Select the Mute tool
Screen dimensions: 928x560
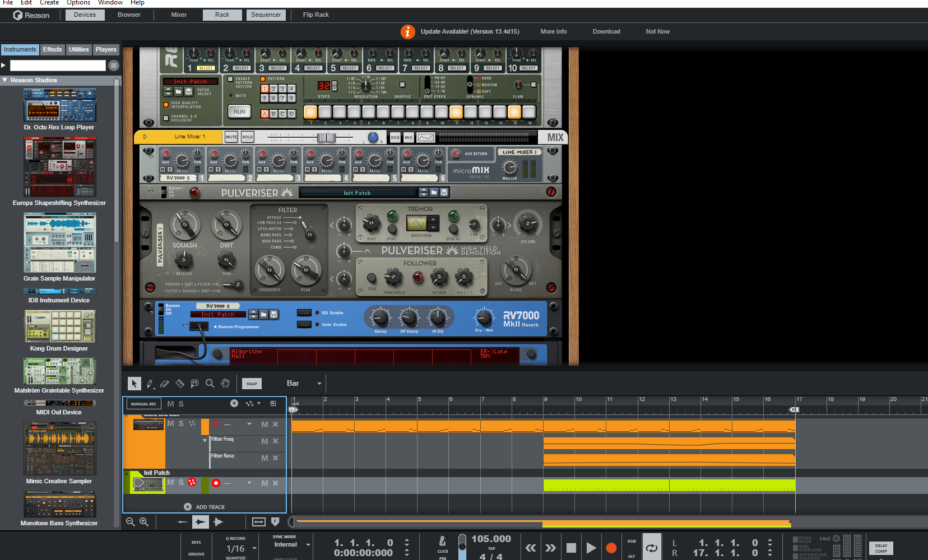[x=194, y=384]
